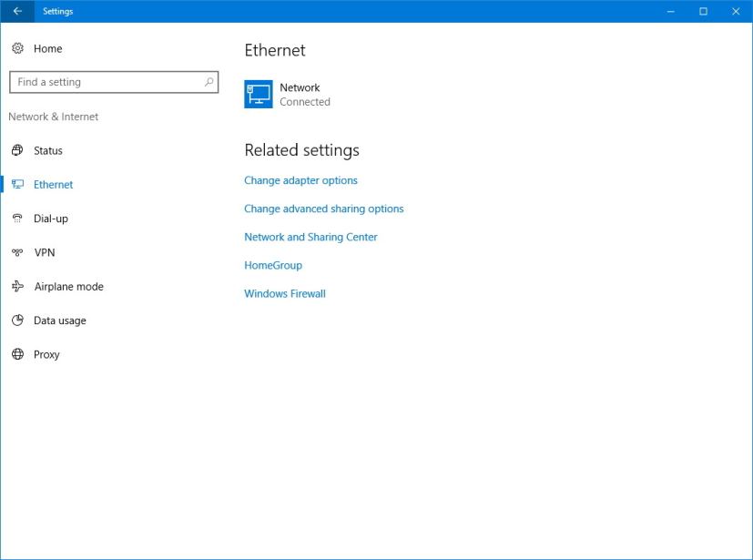The height and width of the screenshot is (560, 753).
Task: Open the Proxy settings page
Action: click(46, 354)
